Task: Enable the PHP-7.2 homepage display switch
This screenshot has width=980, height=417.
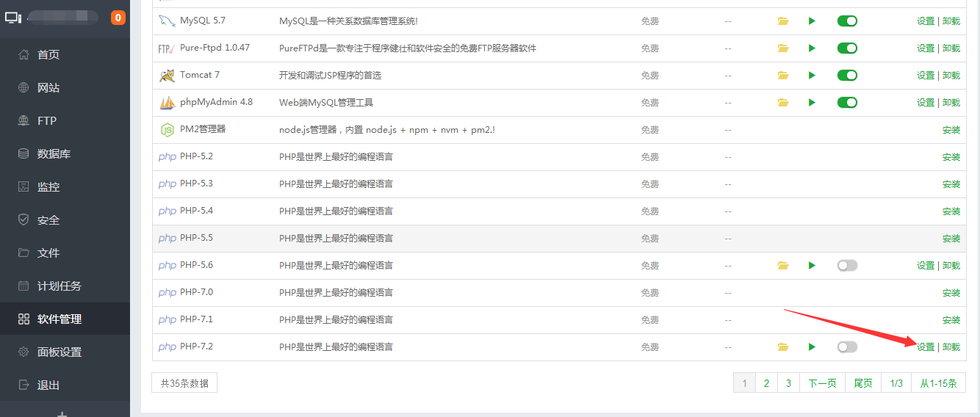Action: click(x=847, y=347)
